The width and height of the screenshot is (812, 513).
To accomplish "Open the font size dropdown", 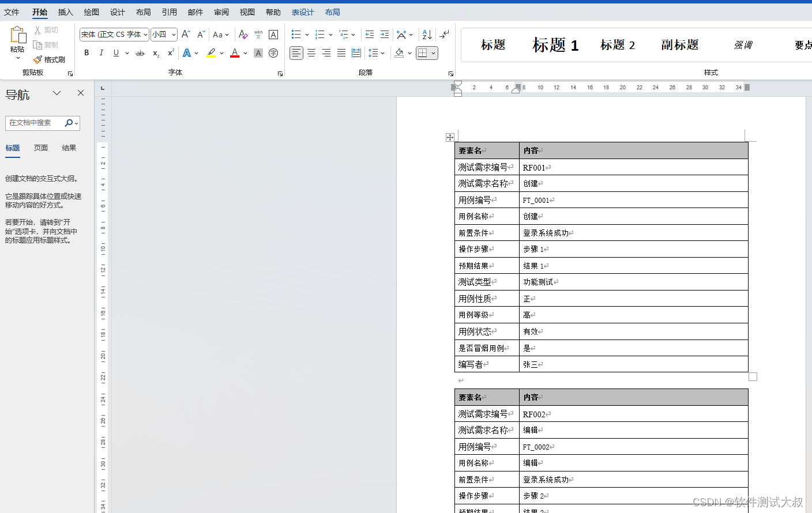I will tap(174, 35).
